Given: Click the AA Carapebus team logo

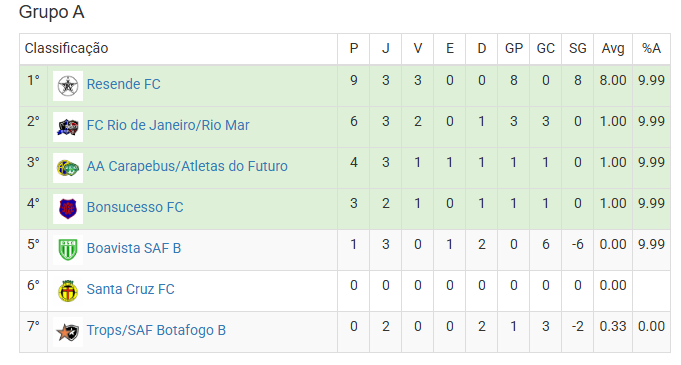Looking at the screenshot, I should coord(68,168).
